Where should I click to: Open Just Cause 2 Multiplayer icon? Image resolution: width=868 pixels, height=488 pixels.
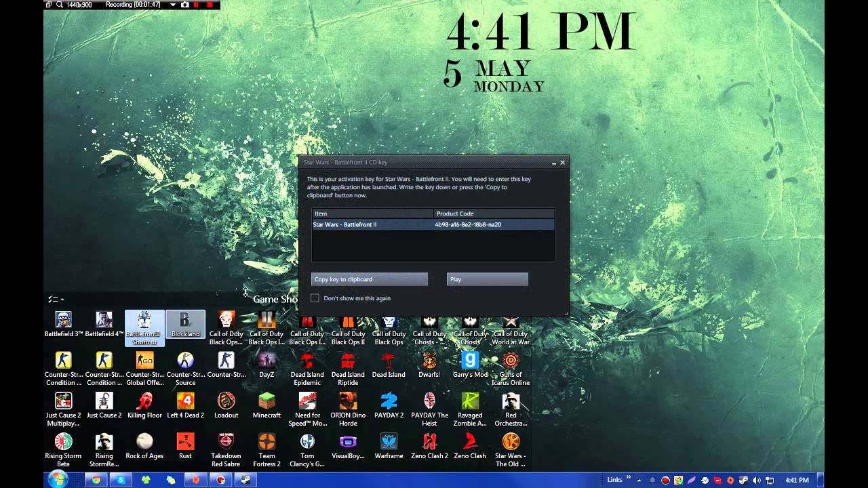coord(63,409)
